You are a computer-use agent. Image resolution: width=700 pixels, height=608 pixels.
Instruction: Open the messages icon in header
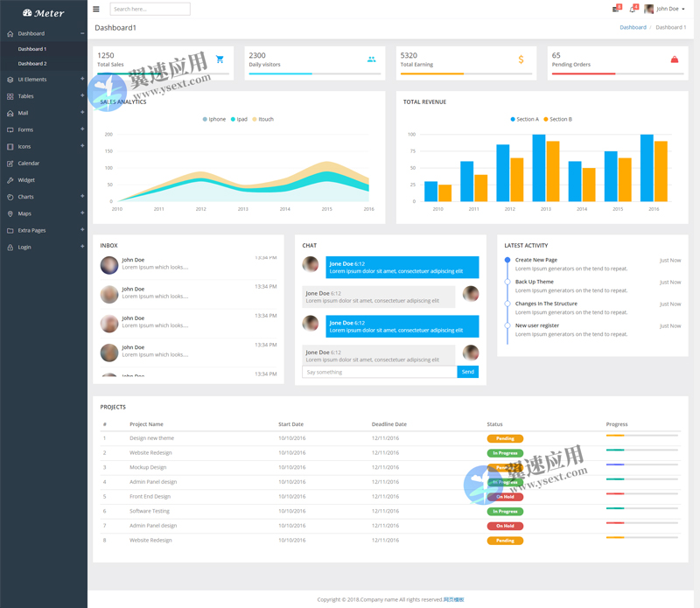point(616,9)
